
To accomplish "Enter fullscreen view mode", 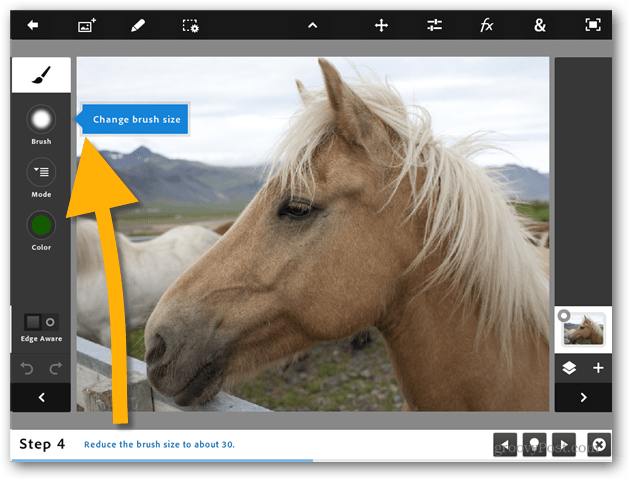I will pyautogui.click(x=593, y=25).
